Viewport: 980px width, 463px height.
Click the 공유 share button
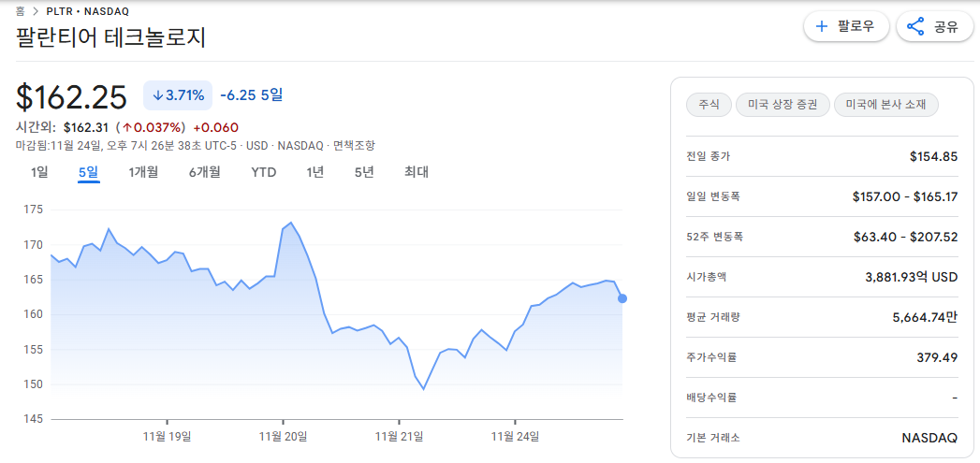click(x=936, y=26)
